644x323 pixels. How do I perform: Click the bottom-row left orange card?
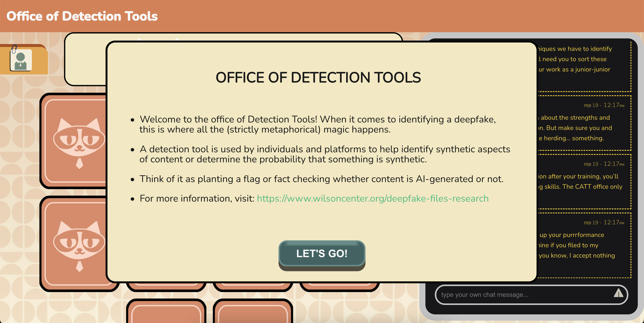[166, 312]
